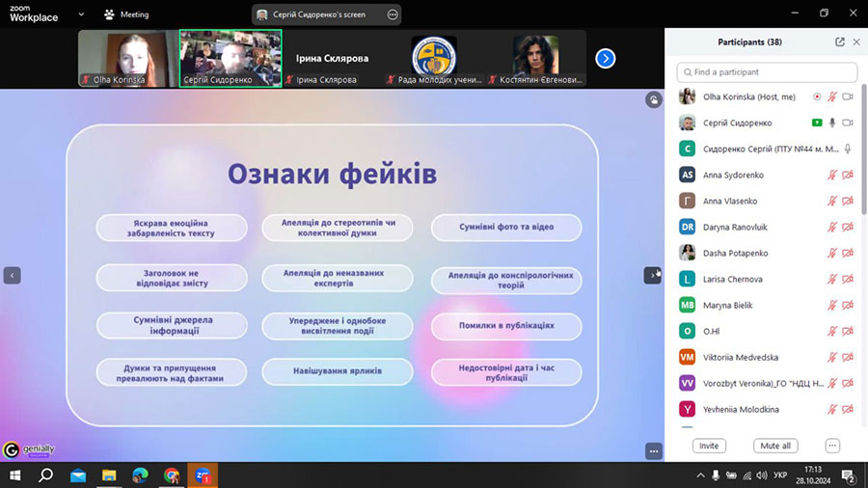Select the 'Навішування ярликів' slide item
This screenshot has height=488, width=868.
click(x=338, y=371)
